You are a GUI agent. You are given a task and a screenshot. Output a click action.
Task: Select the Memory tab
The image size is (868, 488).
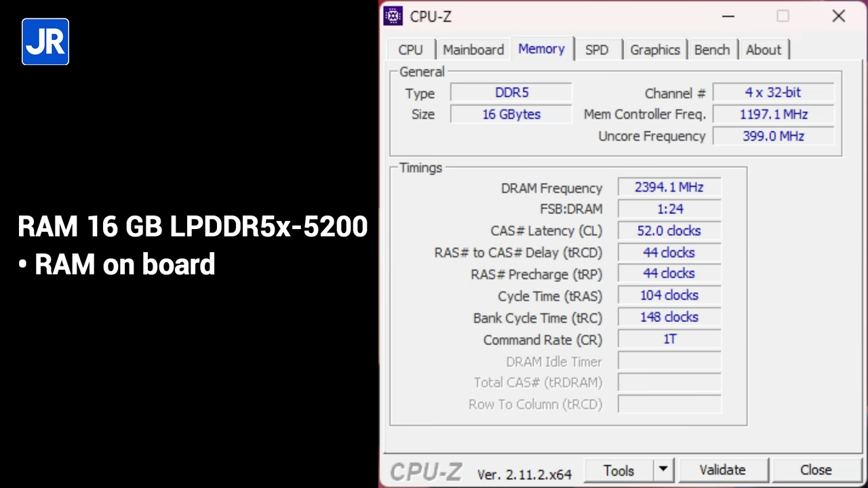(541, 49)
